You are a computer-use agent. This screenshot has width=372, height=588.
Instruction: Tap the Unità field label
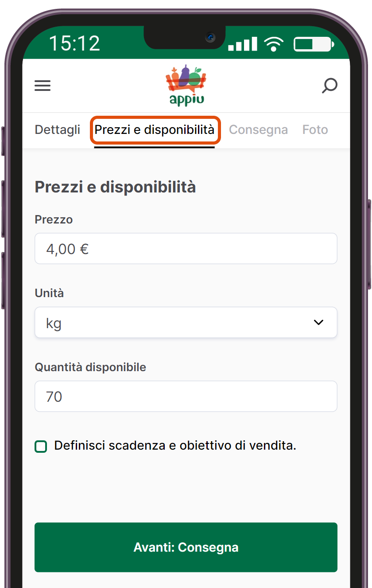point(49,293)
